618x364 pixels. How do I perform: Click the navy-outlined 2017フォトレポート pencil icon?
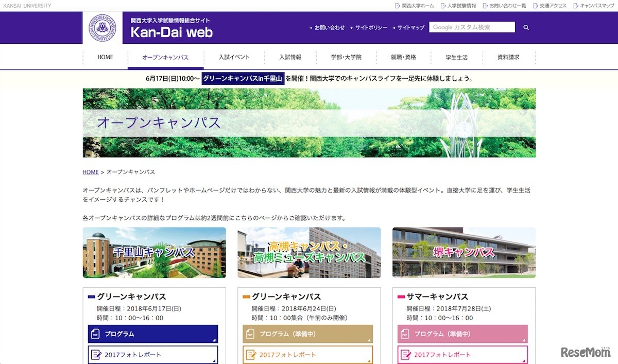[x=96, y=355]
